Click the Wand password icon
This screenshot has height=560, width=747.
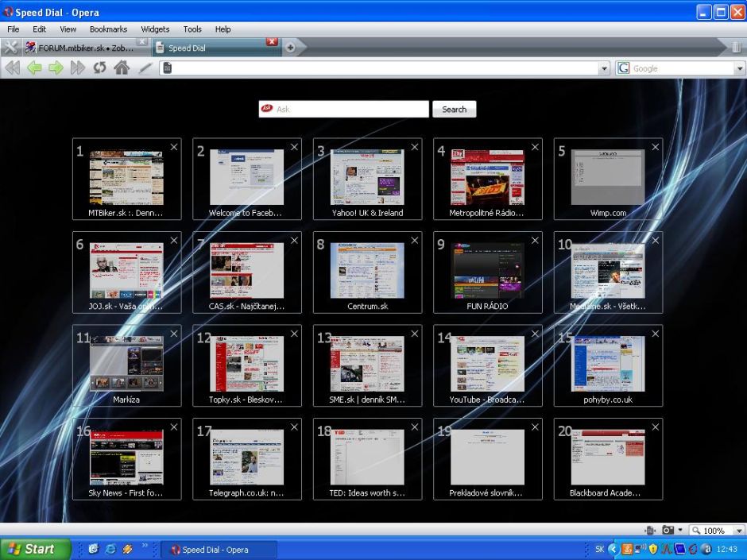tap(144, 68)
